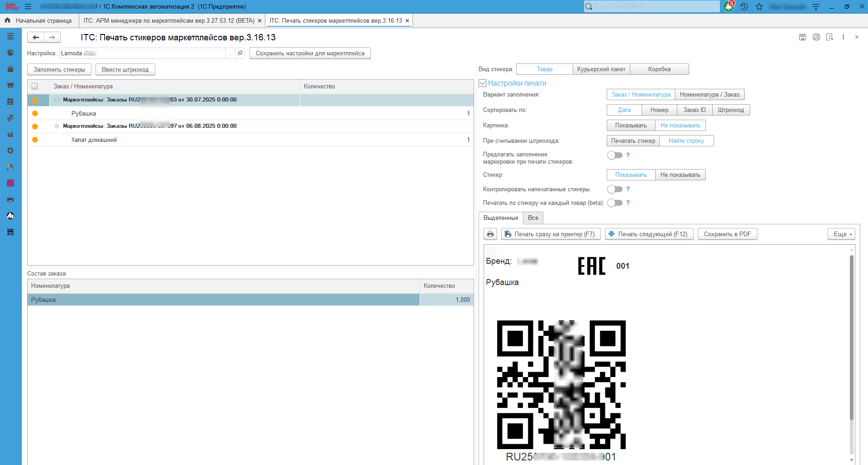This screenshot has height=465, width=868.
Task: Open notifications bell icon in title bar
Action: coord(729,6)
